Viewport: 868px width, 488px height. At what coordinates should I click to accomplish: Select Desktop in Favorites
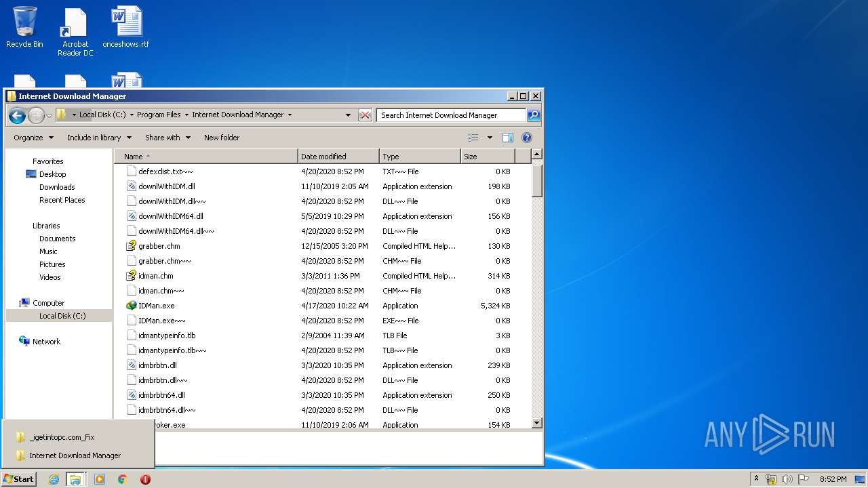tap(52, 174)
